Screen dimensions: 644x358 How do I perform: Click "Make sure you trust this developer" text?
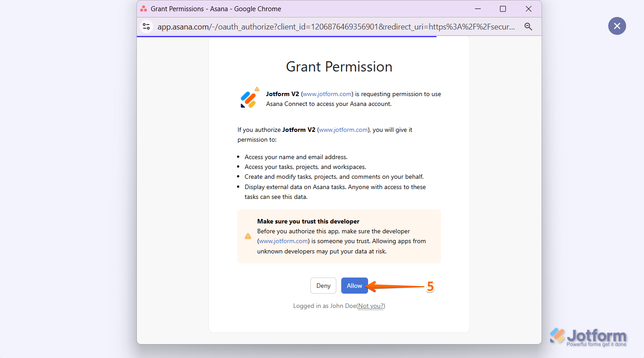[x=308, y=221]
